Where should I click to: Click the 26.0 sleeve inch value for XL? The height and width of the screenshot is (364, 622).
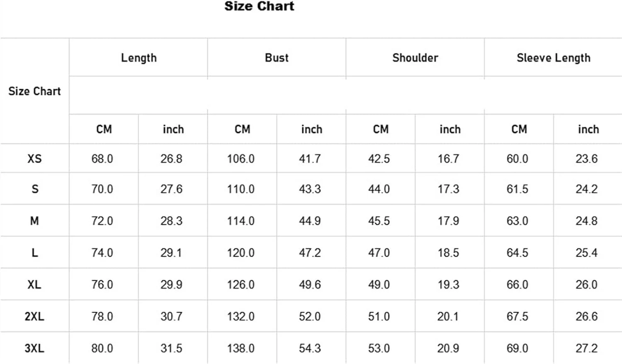[586, 285]
